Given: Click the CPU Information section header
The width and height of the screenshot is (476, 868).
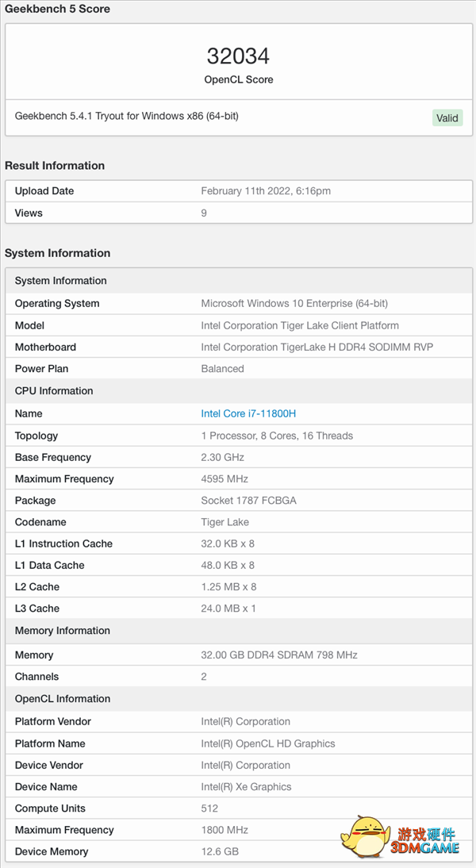Looking at the screenshot, I should click(54, 391).
